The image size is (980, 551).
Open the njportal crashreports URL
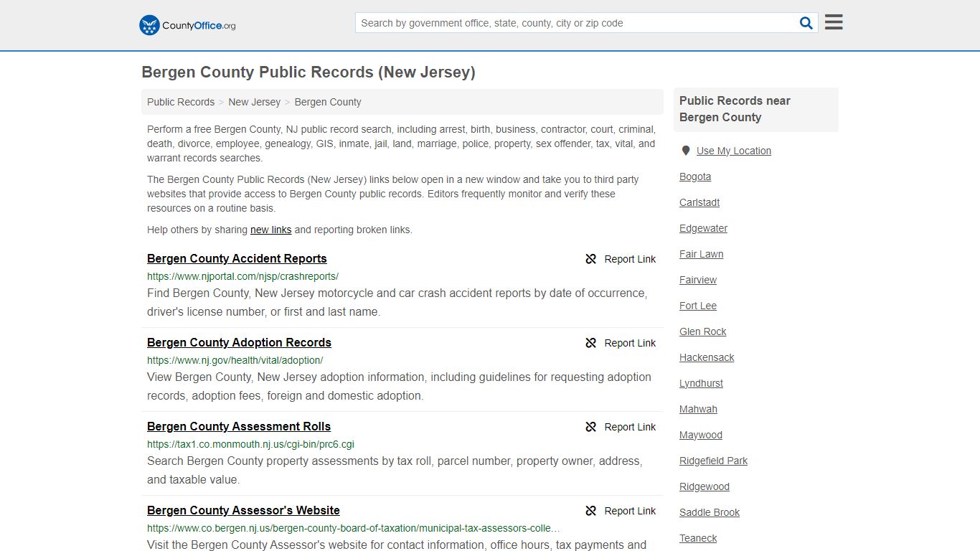[242, 276]
